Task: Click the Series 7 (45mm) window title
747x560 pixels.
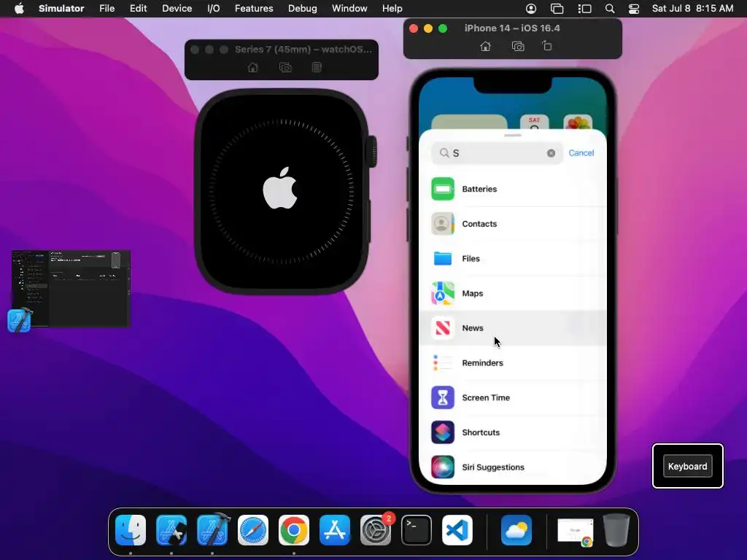Action: point(303,49)
